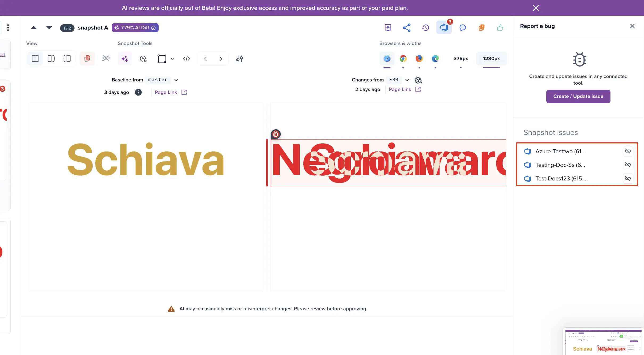Select the Safari browser
Viewport: 644px width, 355px height.
pyautogui.click(x=387, y=59)
